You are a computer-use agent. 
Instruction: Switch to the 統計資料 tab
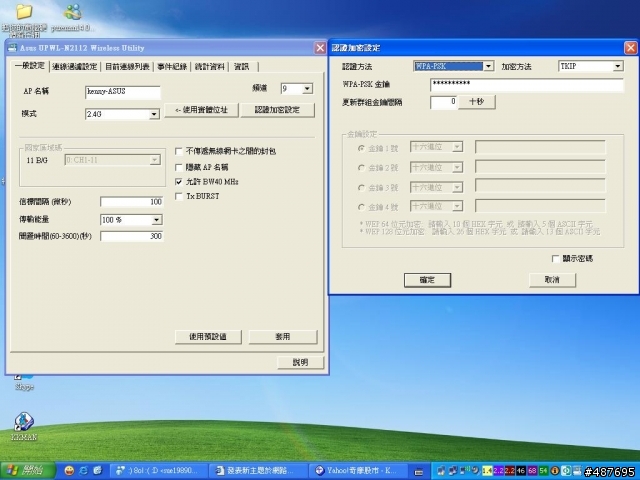(x=210, y=67)
